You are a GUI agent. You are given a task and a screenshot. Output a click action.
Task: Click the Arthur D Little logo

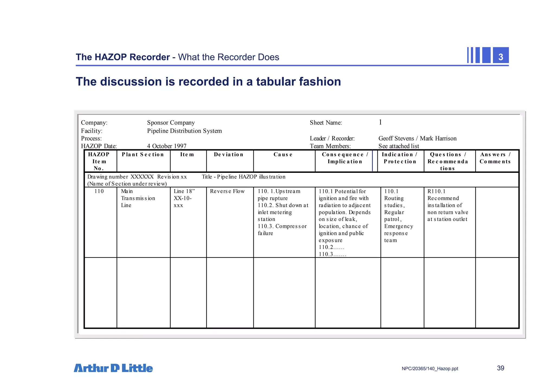tap(113, 368)
